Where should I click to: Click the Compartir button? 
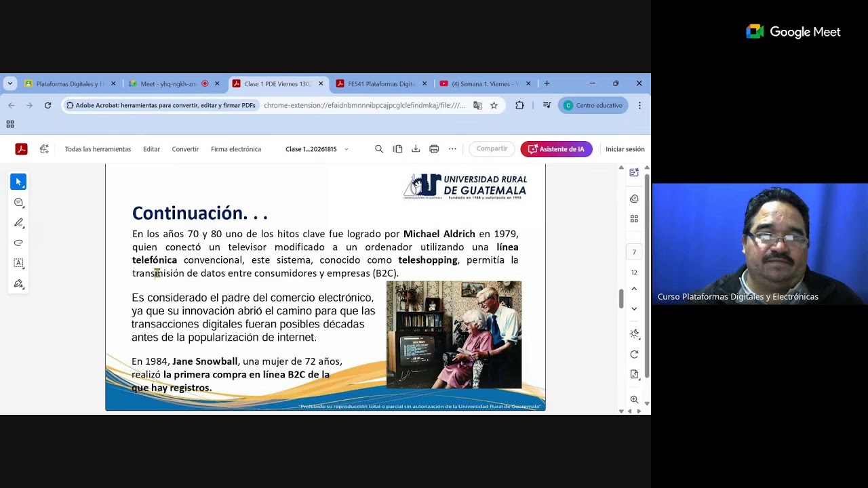492,149
